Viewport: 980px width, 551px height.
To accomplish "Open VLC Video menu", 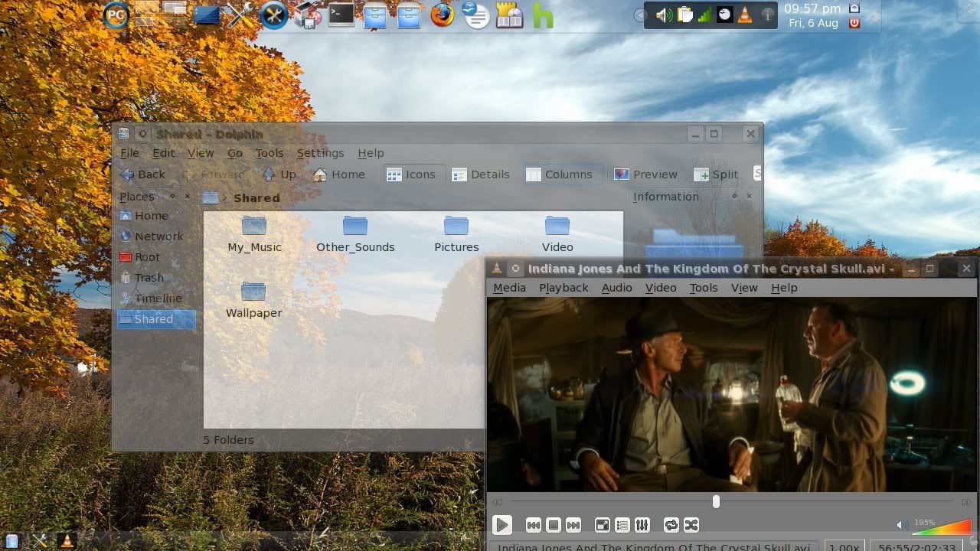I will point(661,288).
